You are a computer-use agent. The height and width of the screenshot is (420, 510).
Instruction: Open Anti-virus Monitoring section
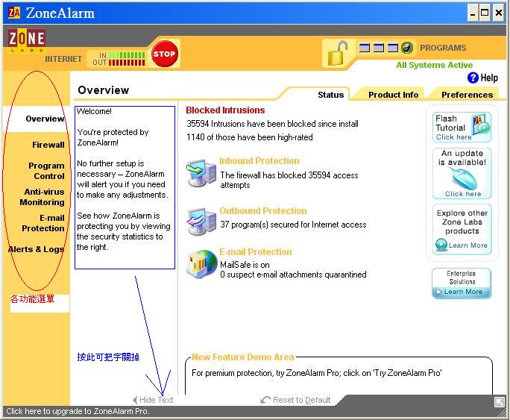click(42, 197)
